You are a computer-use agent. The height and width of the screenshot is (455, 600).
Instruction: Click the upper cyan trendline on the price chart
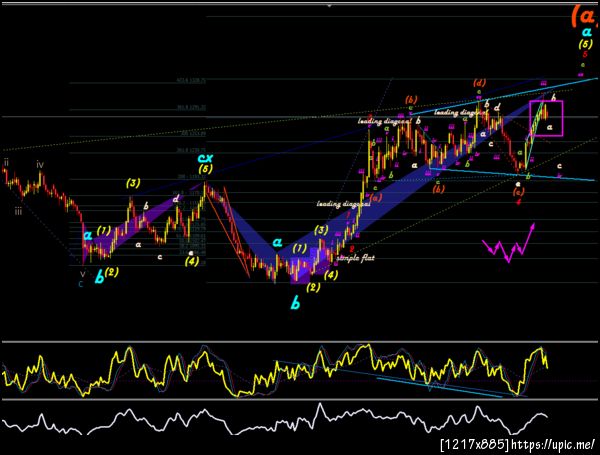pos(503,96)
